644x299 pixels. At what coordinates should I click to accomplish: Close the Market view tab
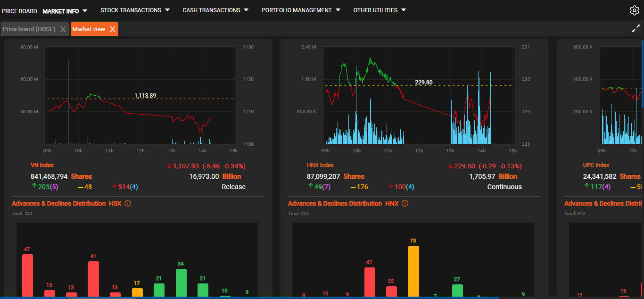[x=112, y=29]
